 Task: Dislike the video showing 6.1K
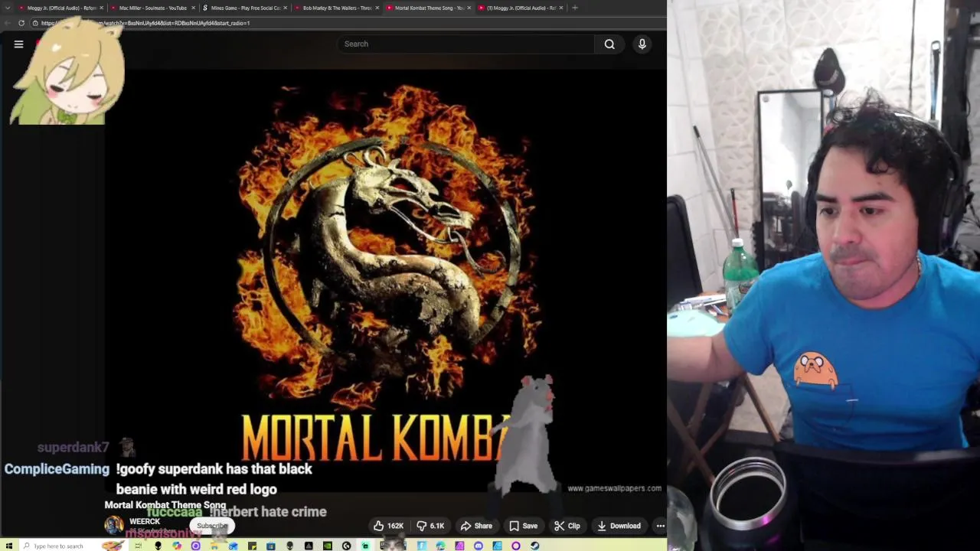tap(430, 526)
